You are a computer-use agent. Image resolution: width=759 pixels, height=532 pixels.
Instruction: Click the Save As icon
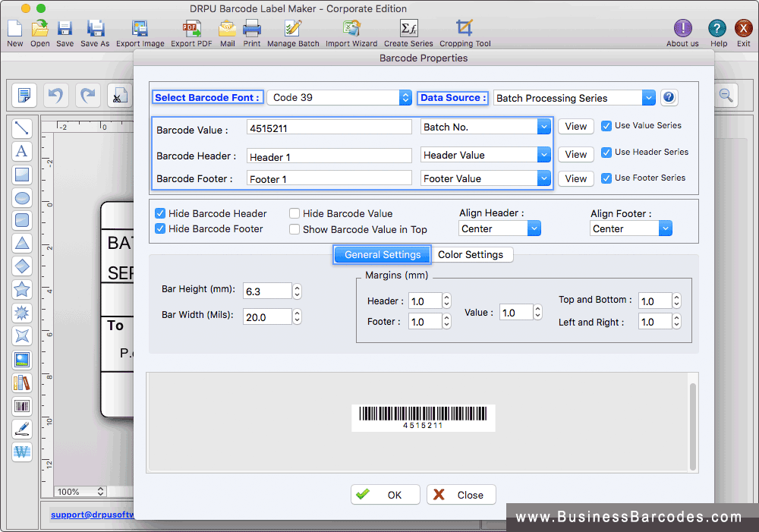coord(96,29)
